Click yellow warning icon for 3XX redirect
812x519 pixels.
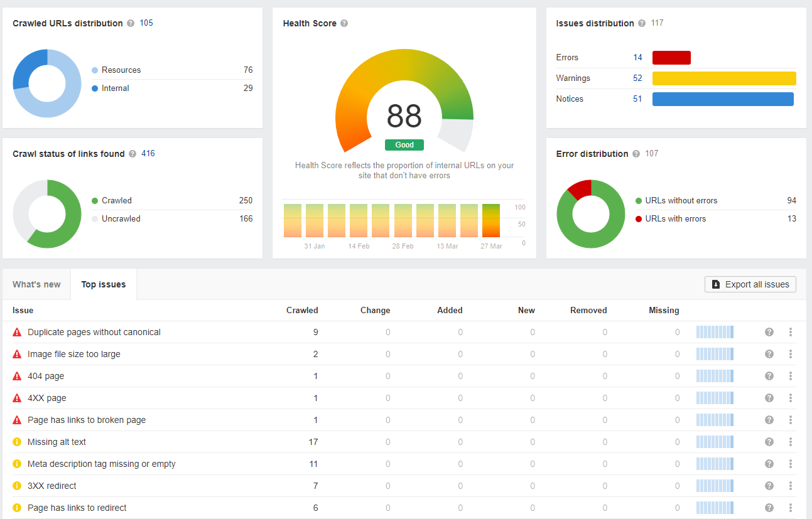pos(17,486)
